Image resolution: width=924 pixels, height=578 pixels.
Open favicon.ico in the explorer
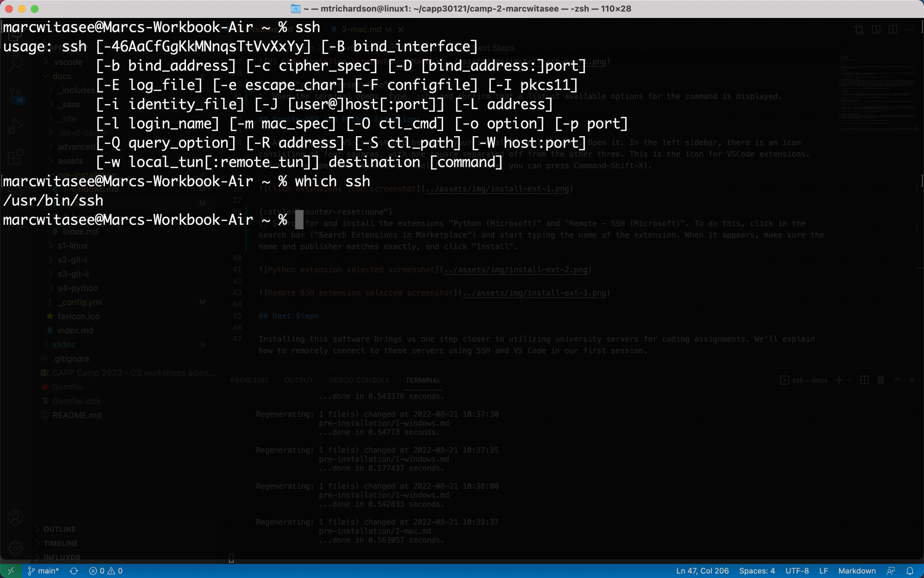pyautogui.click(x=78, y=316)
